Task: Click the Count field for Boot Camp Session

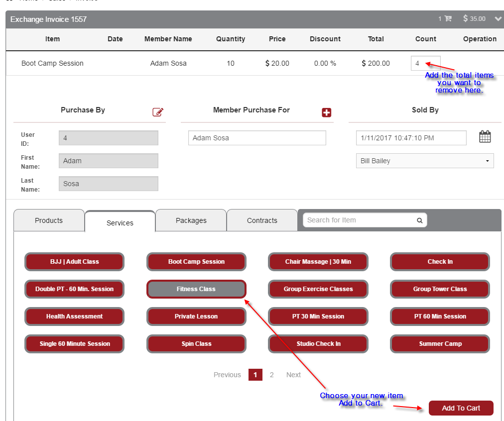Action: pos(425,63)
